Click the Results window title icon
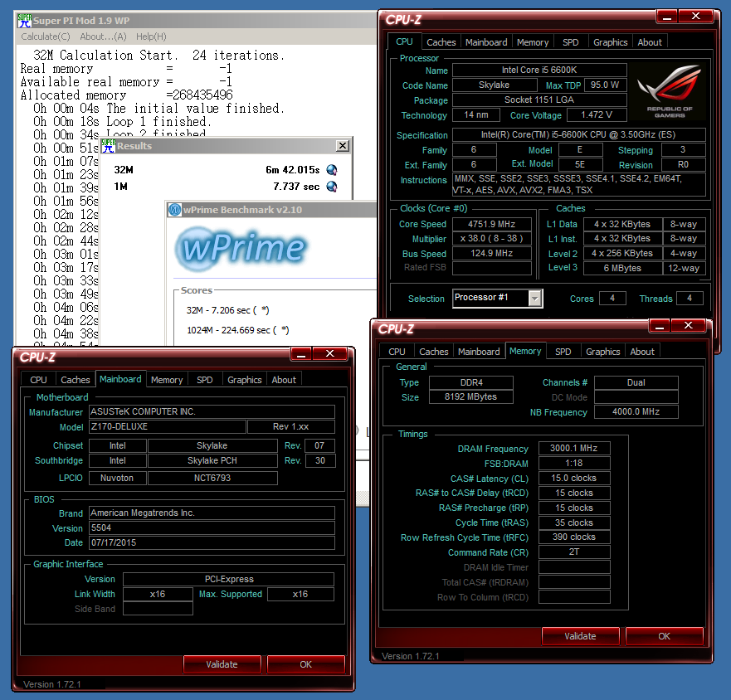 tap(108, 146)
